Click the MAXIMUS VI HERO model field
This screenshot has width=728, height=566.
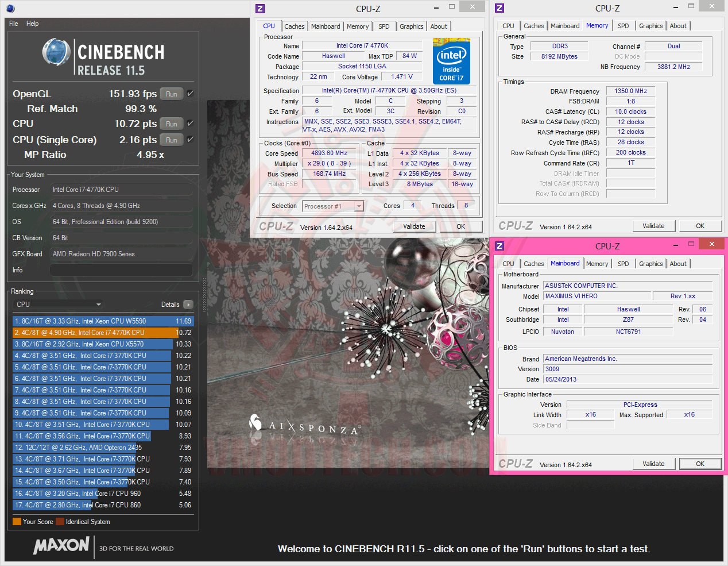point(597,296)
